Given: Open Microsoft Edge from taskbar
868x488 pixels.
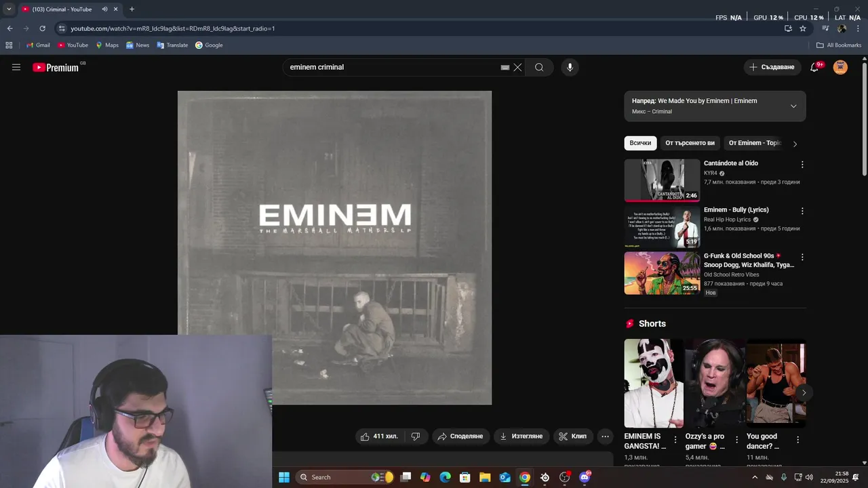Looking at the screenshot, I should [445, 477].
